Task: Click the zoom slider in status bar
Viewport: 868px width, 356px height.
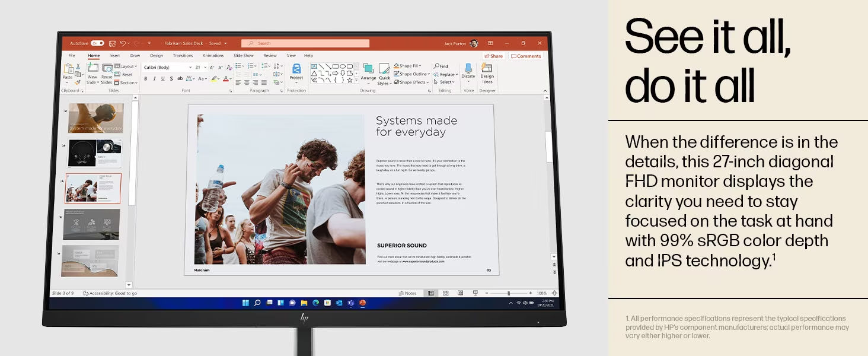Action: (508, 293)
